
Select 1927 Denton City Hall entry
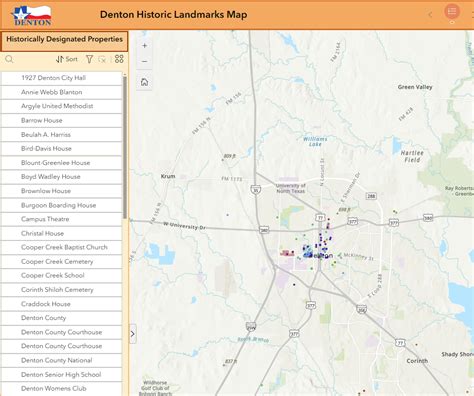pos(61,78)
